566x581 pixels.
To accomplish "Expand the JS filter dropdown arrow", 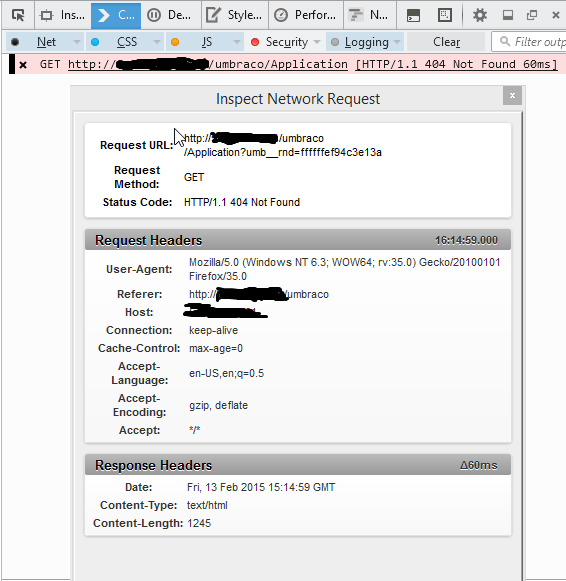I will [x=237, y=42].
